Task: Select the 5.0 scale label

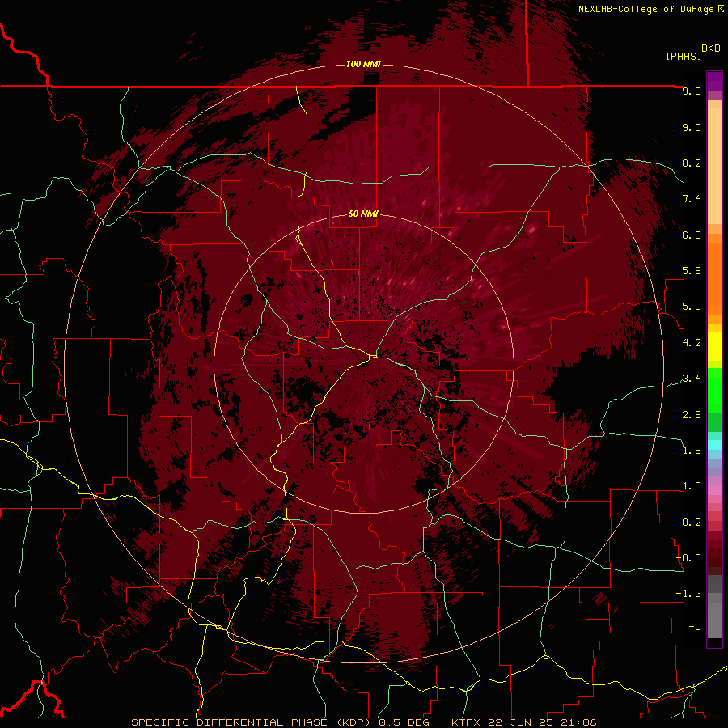Action: point(692,307)
